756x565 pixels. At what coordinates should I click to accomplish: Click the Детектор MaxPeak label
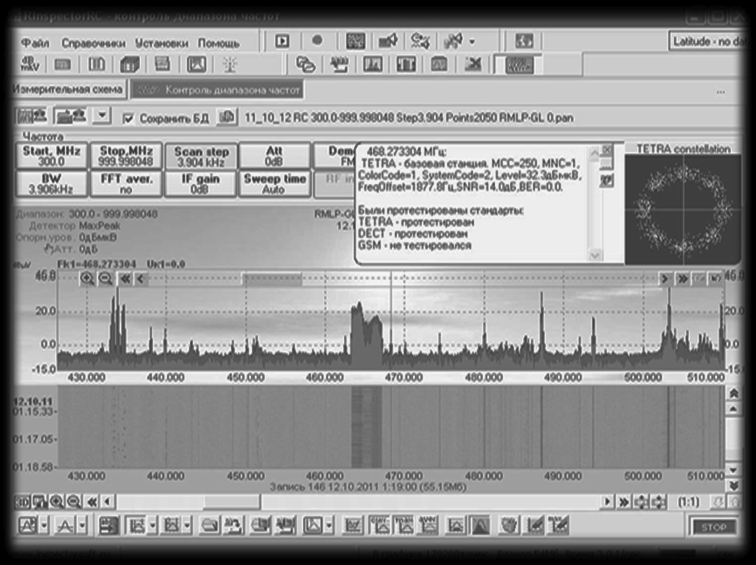[75, 226]
